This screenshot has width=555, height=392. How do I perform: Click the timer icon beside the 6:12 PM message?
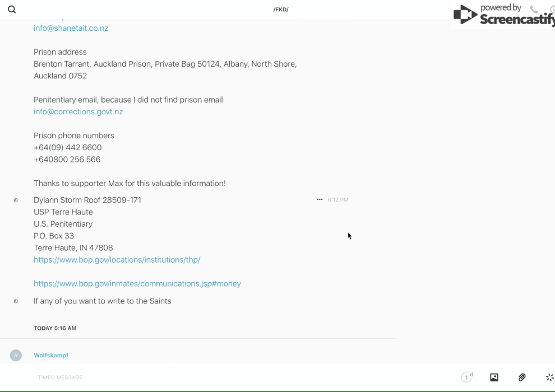(x=16, y=200)
